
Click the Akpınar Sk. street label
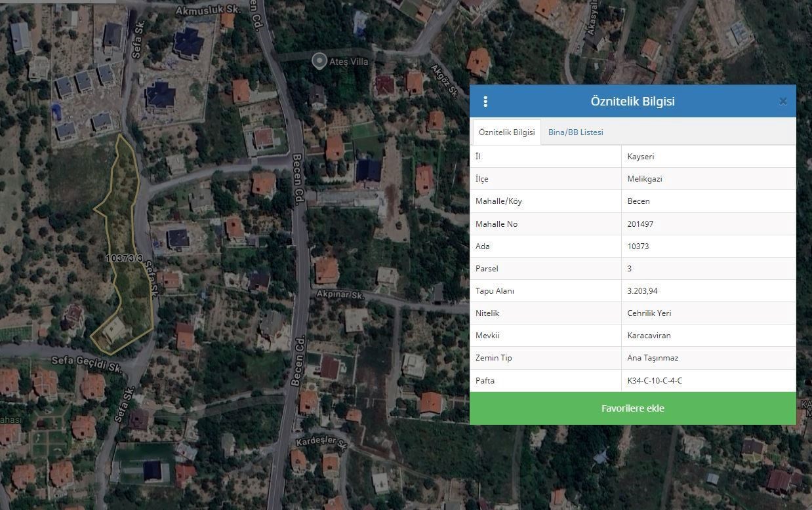tap(340, 296)
